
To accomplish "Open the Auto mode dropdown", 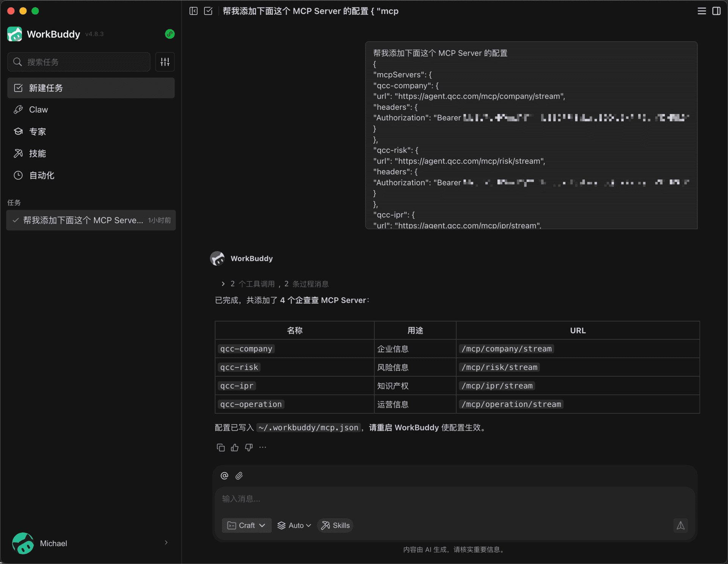I will click(294, 525).
